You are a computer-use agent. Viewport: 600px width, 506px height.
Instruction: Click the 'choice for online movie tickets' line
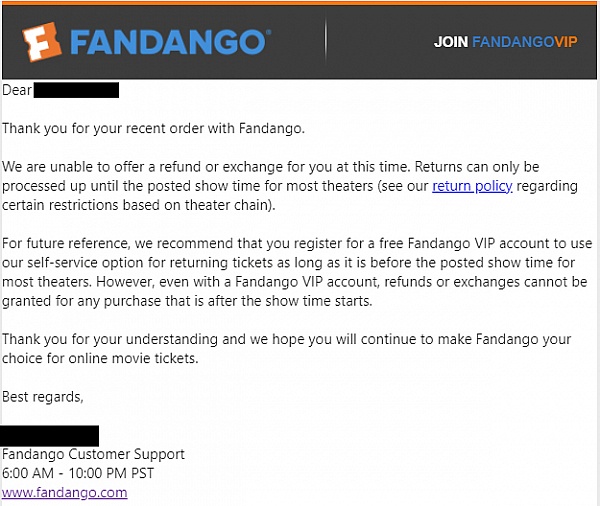(x=100, y=358)
